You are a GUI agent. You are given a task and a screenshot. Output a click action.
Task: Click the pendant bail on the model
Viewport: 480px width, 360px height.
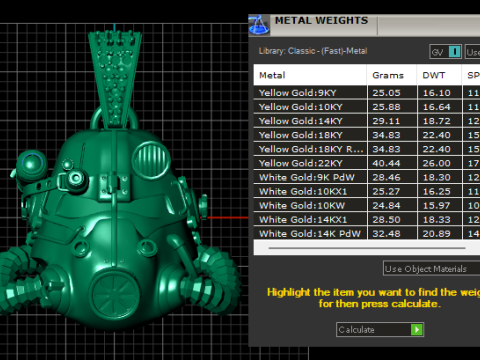pos(115,78)
